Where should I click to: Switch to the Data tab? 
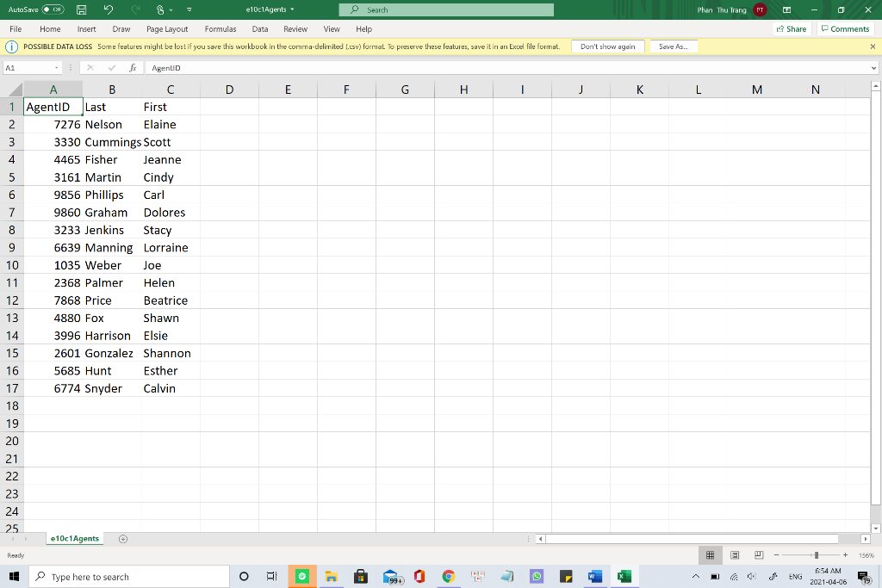260,28
